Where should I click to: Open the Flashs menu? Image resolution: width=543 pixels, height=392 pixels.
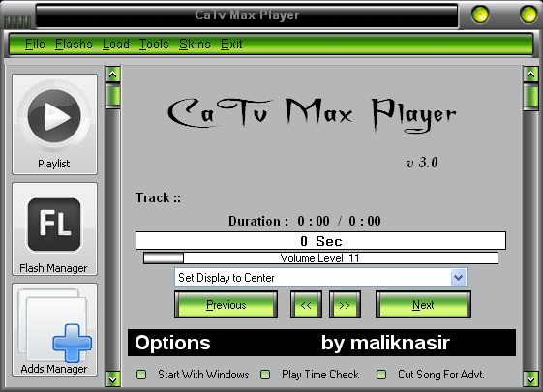click(x=74, y=45)
